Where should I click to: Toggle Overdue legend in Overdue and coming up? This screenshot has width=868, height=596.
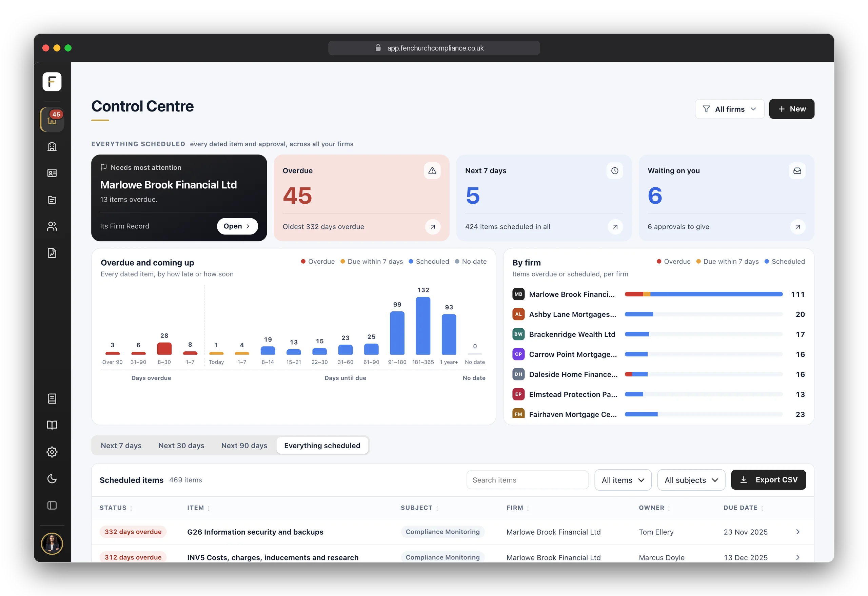point(318,261)
